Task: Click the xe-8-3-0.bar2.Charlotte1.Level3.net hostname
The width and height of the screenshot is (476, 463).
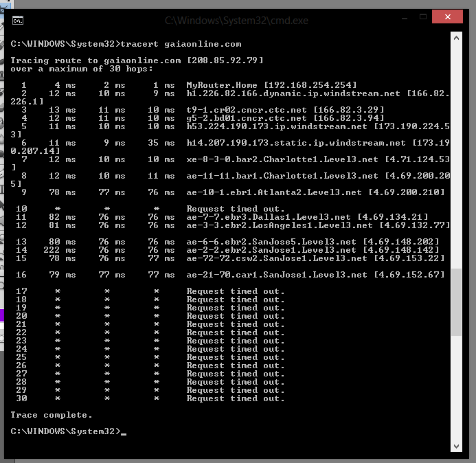Action: 282,159
